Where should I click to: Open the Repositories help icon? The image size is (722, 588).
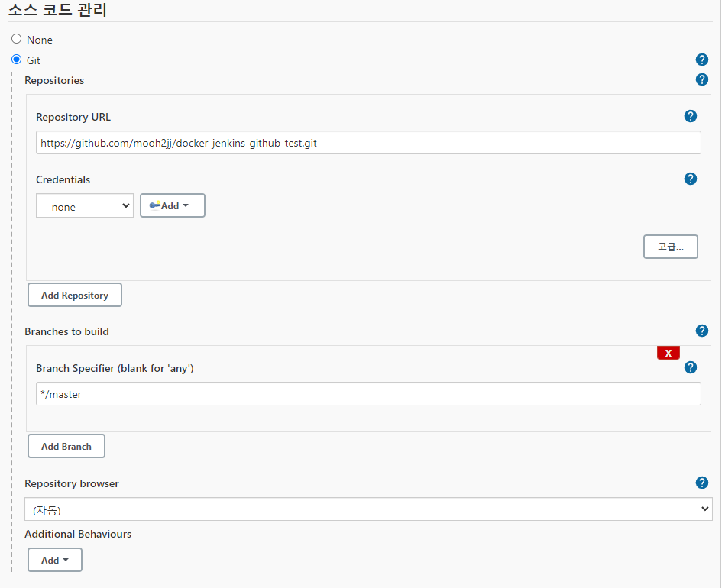point(701,79)
